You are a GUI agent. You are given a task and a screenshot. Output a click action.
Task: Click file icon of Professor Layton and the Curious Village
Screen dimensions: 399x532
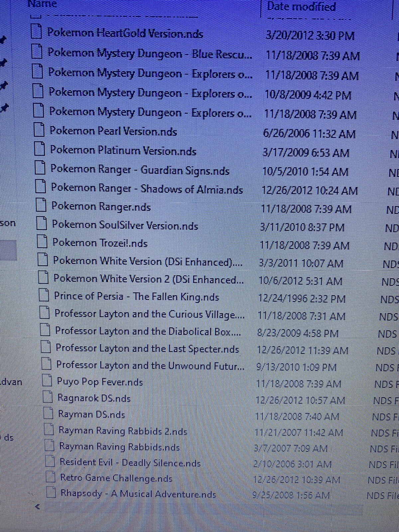click(x=44, y=312)
